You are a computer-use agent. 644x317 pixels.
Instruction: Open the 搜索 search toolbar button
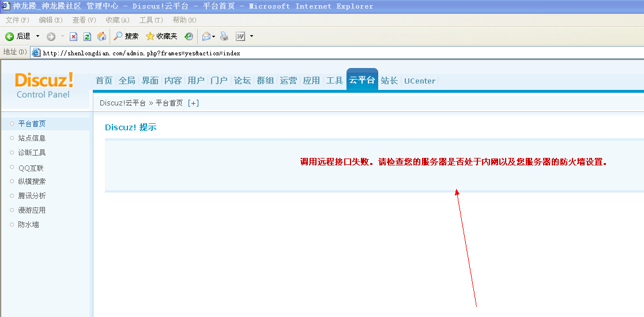coord(126,36)
